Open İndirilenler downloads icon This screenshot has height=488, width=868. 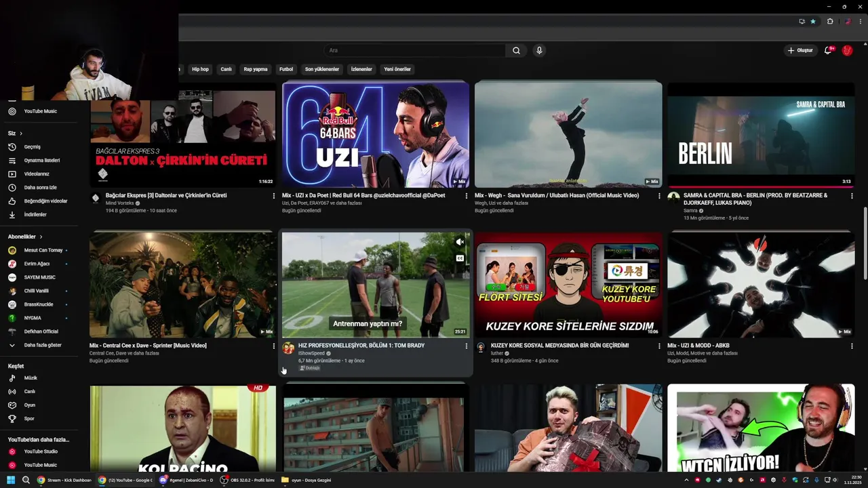click(x=12, y=215)
